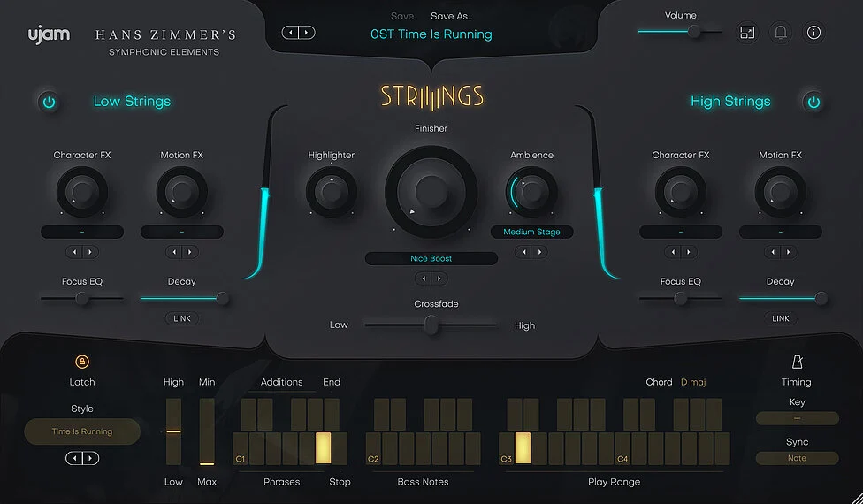The image size is (863, 504).
Task: Open the Medium Stage ambience selector
Action: (531, 232)
